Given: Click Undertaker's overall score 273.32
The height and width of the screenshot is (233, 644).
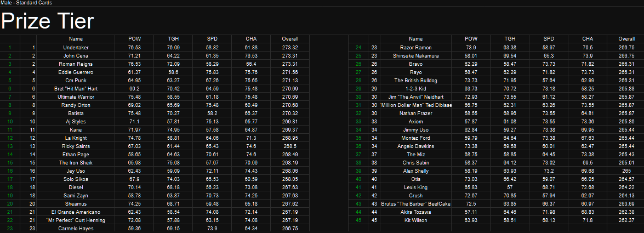Looking at the screenshot, I should point(290,48).
